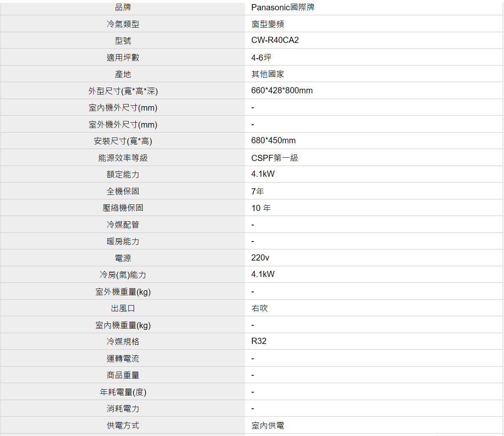The width and height of the screenshot is (504, 436).
Task: Select the CSPF第一級 energy efficiency value
Action: click(x=274, y=158)
